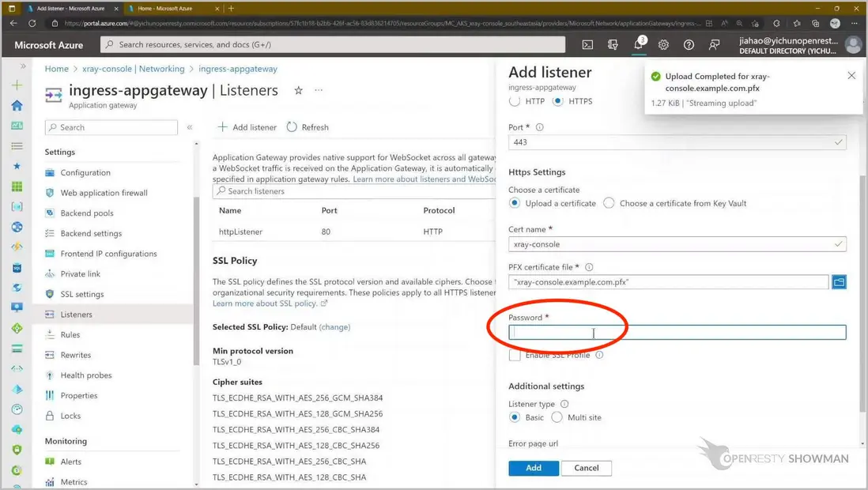The image size is (868, 490).
Task: Expand the Azure portal sidebar
Action: point(23,66)
